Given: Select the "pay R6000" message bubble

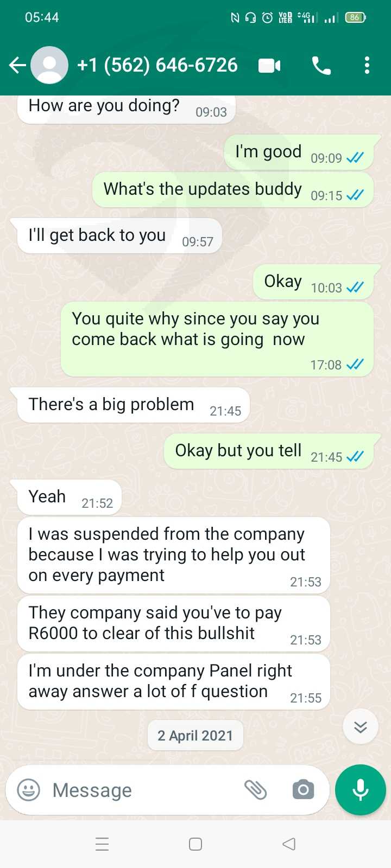Looking at the screenshot, I should tap(174, 623).
